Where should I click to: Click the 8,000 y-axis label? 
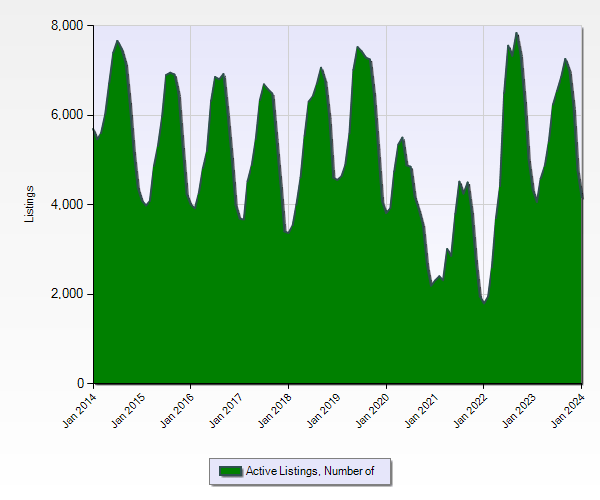[67, 25]
